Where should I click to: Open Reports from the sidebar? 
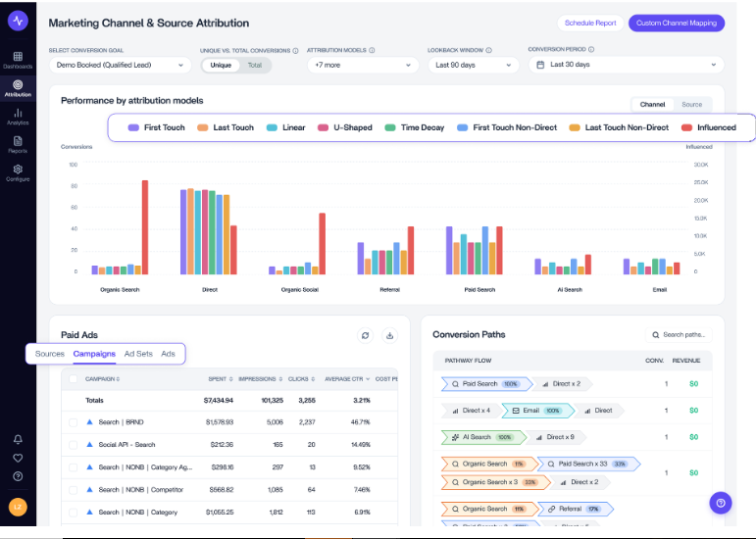18,144
